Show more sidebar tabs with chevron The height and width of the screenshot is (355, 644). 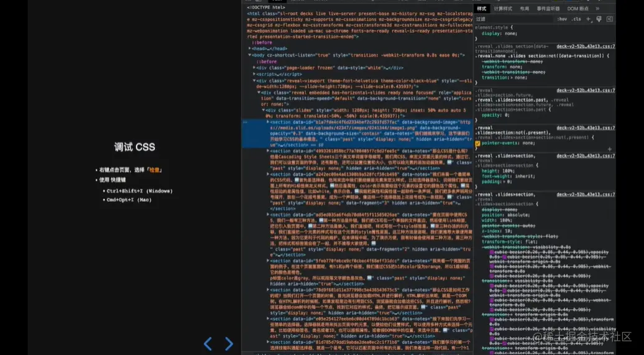tap(597, 9)
